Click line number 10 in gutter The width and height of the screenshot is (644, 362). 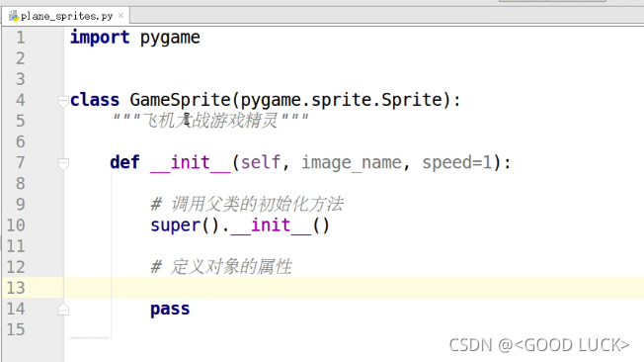tap(16, 226)
